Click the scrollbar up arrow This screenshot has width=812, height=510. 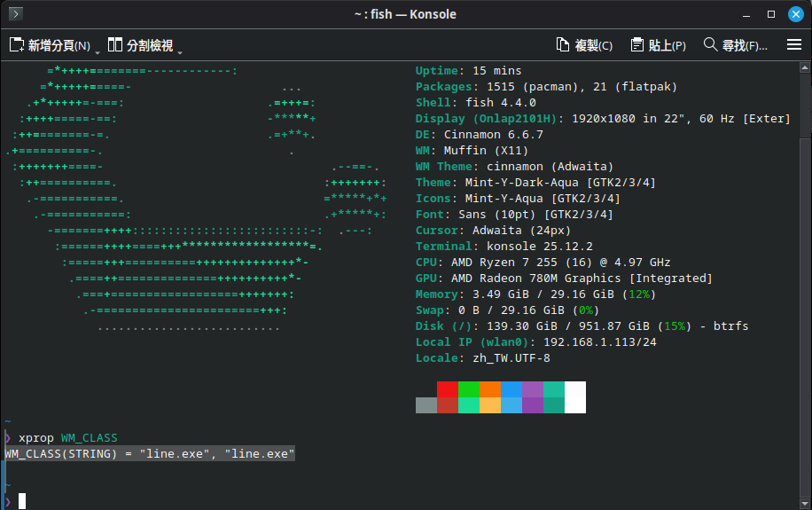(805, 67)
